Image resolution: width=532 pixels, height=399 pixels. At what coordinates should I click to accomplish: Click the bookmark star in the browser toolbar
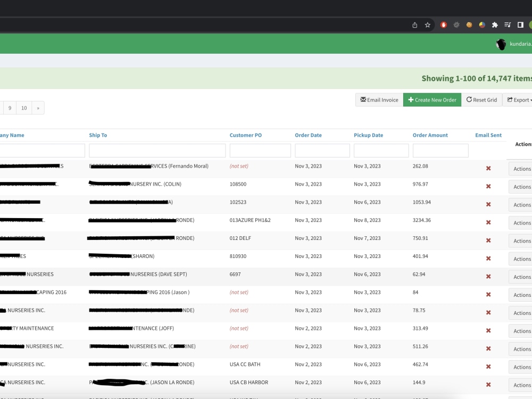click(x=428, y=24)
